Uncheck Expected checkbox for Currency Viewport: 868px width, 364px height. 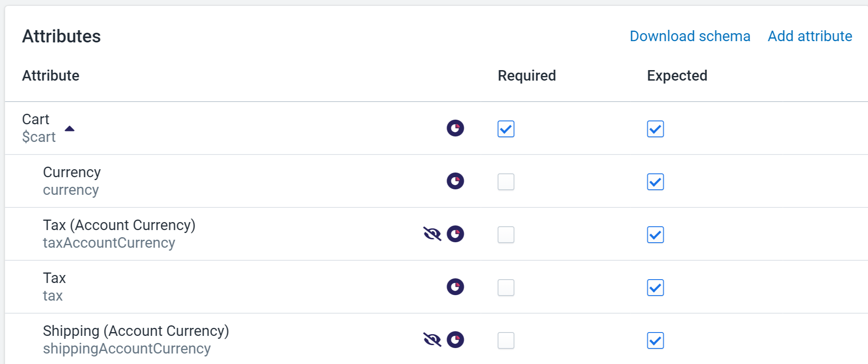pyautogui.click(x=656, y=182)
